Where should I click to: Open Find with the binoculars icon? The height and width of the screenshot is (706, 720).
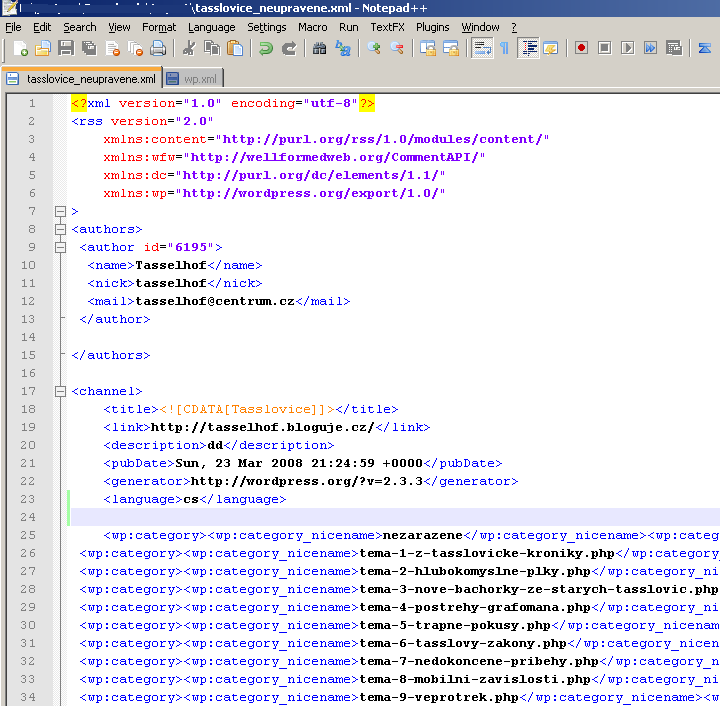coord(319,48)
